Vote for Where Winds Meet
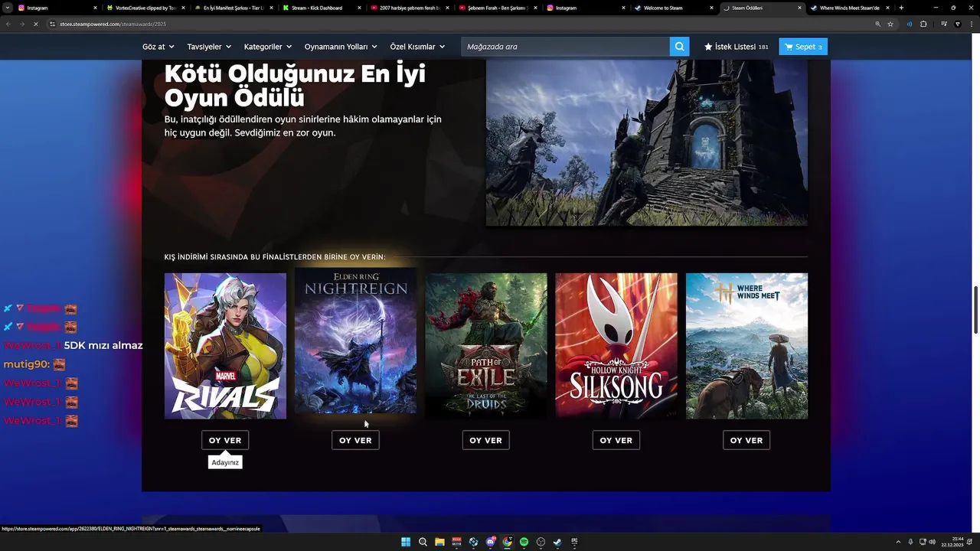Image resolution: width=980 pixels, height=551 pixels. pos(746,440)
